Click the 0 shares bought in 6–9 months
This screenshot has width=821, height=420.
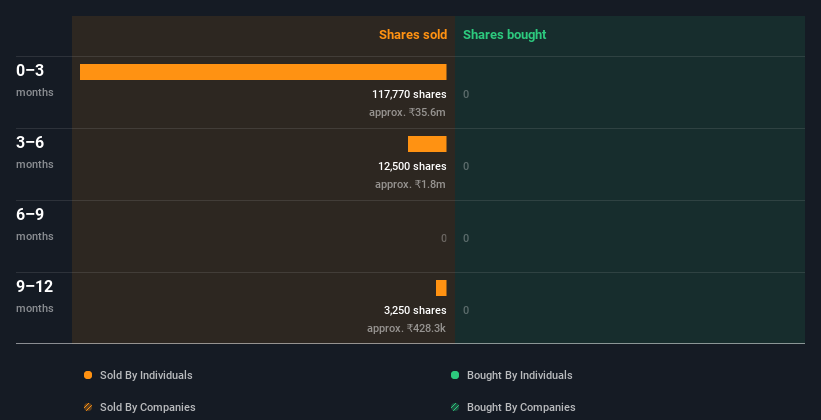pyautogui.click(x=466, y=238)
